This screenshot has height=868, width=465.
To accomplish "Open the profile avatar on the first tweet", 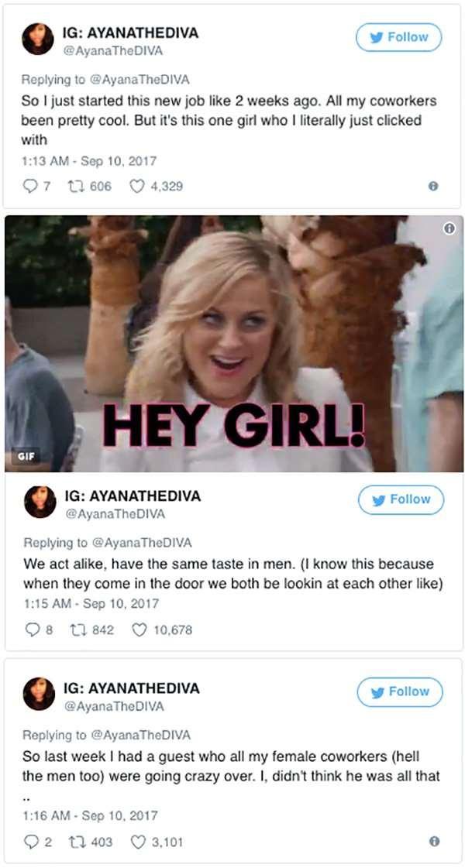I will tap(38, 39).
